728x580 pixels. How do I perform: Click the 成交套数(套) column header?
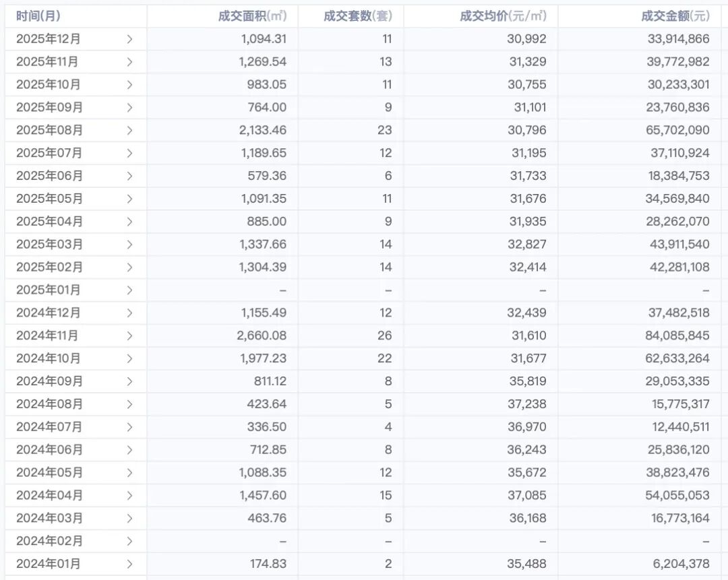tap(357, 16)
